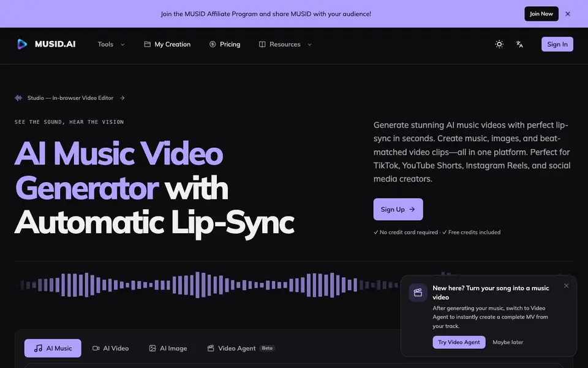Click 'Free credits included' text
This screenshot has height=368, width=588.
pyautogui.click(x=472, y=232)
